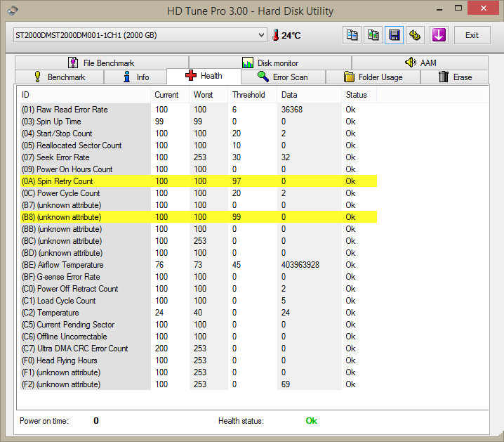Select the Seek Error Rate row
Image resolution: width=504 pixels, height=442 pixels.
pyautogui.click(x=199, y=157)
